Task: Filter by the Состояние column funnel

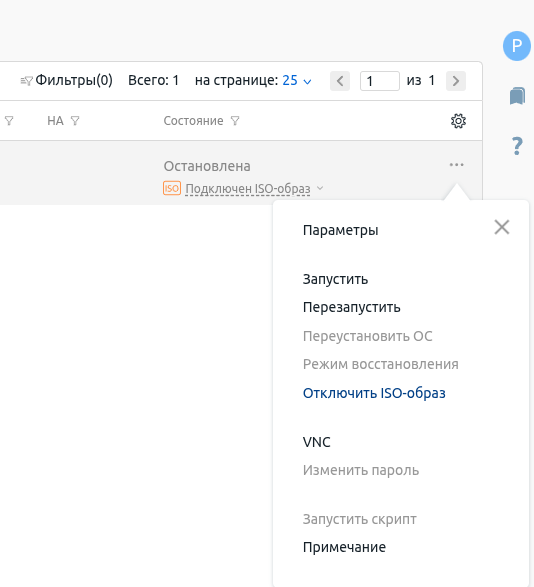Action: (235, 121)
